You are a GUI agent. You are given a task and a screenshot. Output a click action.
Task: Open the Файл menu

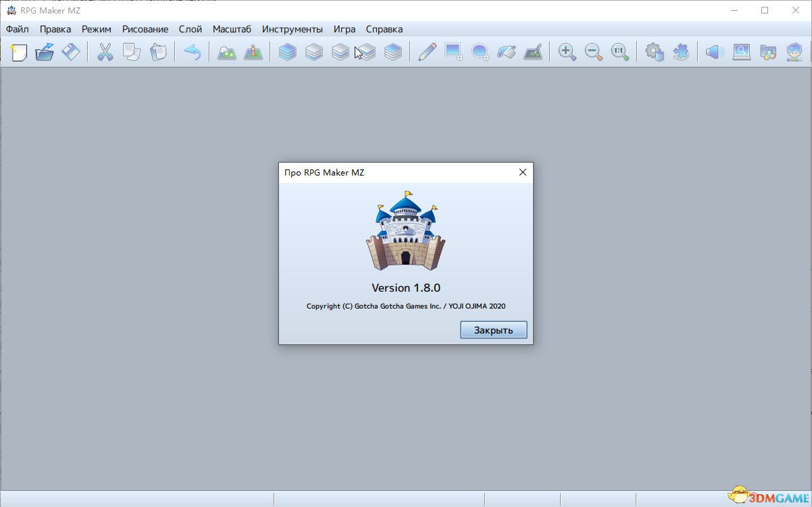(x=18, y=29)
